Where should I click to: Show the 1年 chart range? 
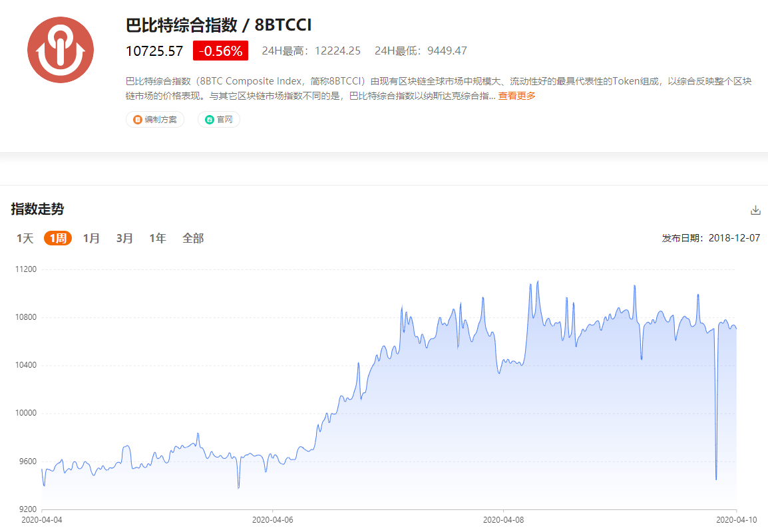(158, 238)
